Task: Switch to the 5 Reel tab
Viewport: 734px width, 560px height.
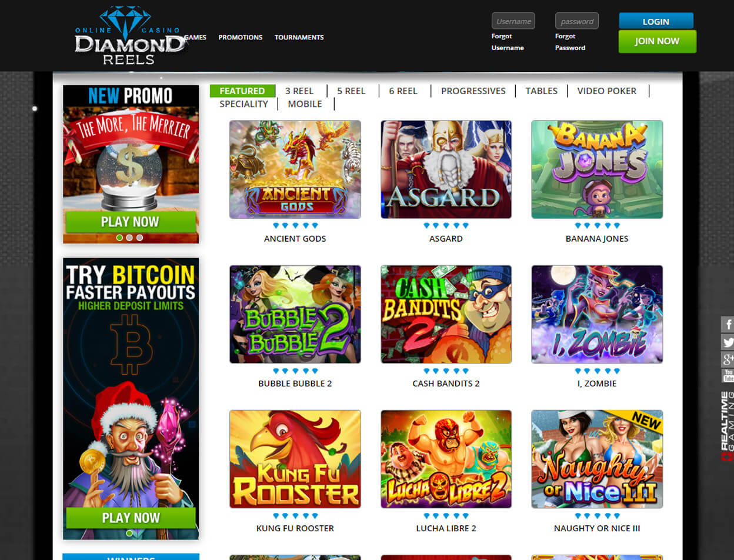Action: [351, 91]
